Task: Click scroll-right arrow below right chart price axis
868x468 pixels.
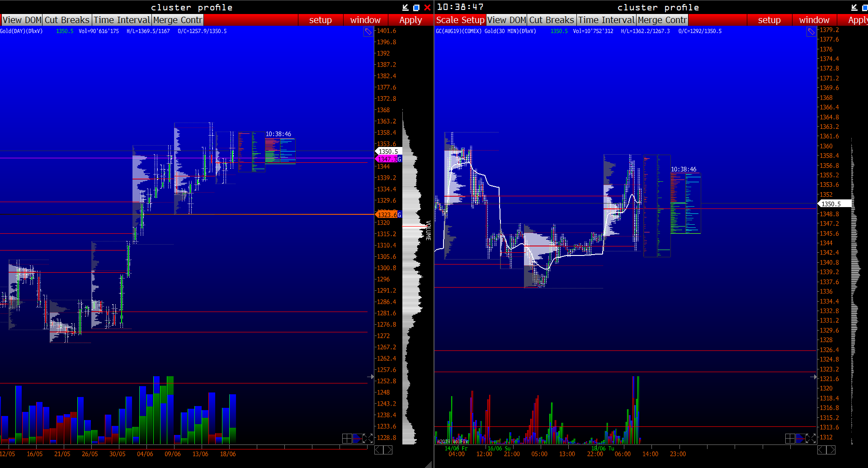Action: 831,450
